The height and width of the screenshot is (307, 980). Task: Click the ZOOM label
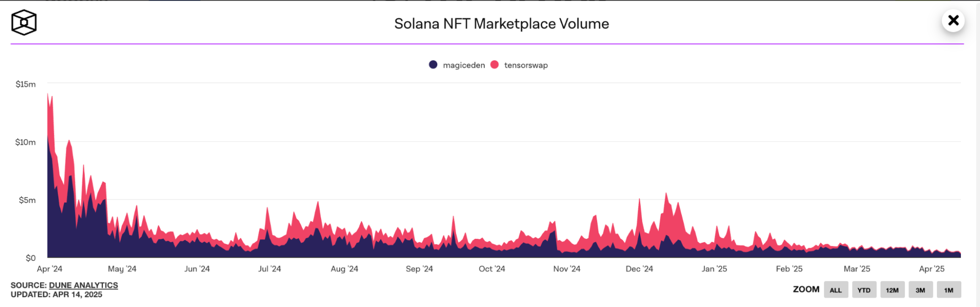pyautogui.click(x=806, y=289)
